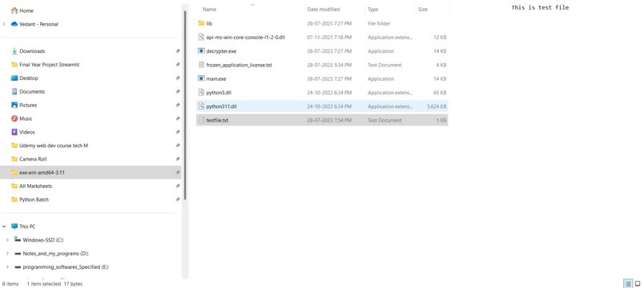Screen dimensions: 644x288
Task: Click the decrypter.exe application icon
Action: tap(201, 51)
